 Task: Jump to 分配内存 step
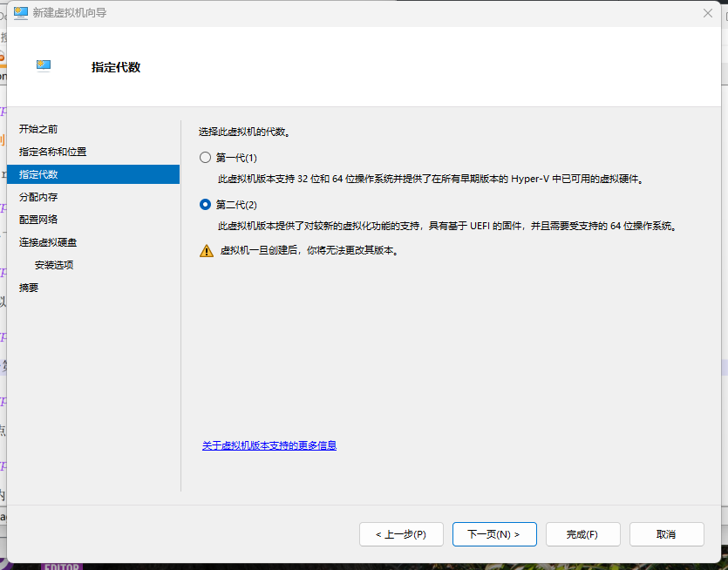(x=38, y=197)
